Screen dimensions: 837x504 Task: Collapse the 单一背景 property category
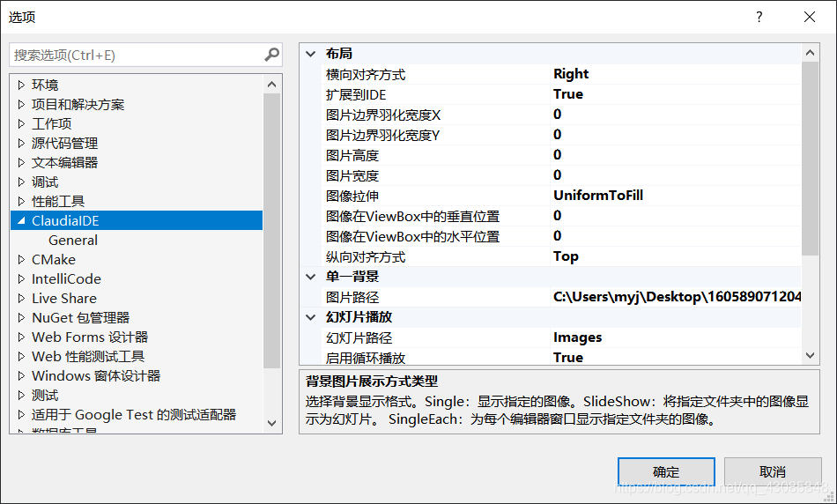coord(311,277)
